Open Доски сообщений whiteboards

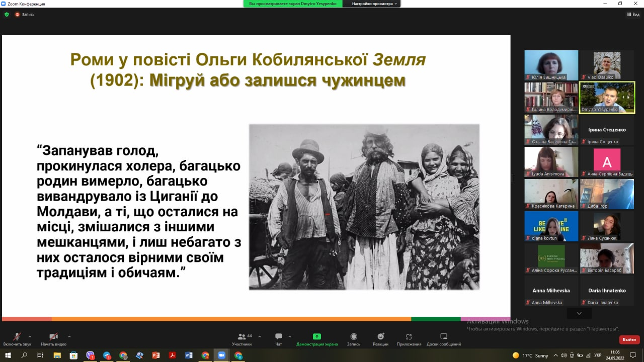(x=443, y=336)
